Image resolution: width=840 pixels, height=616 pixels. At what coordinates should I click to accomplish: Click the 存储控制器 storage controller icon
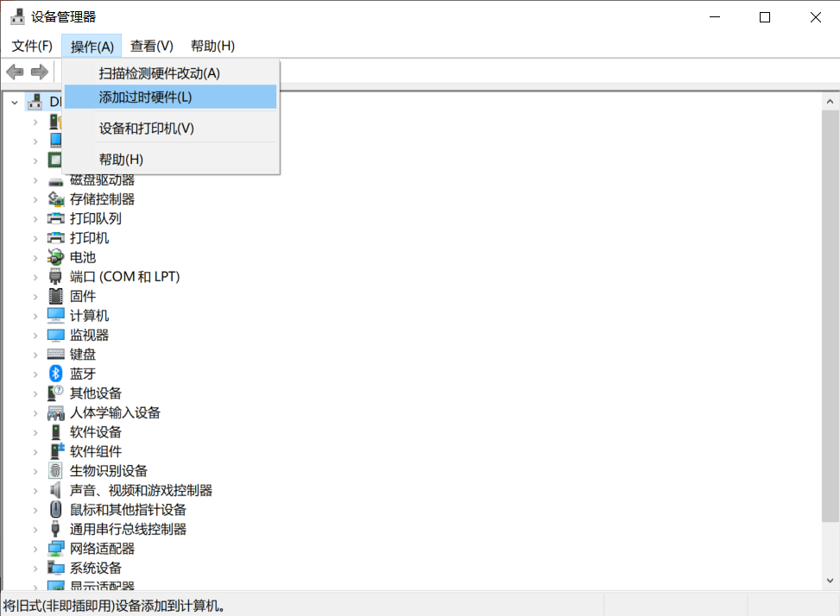[x=56, y=198]
